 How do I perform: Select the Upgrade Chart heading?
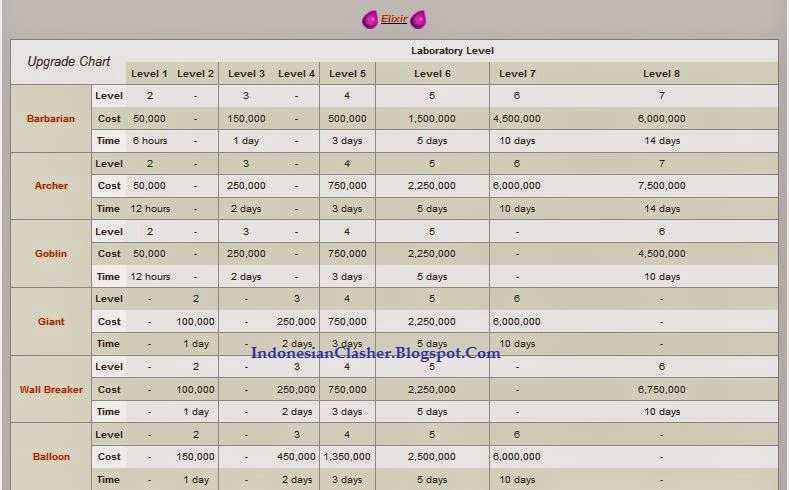coord(68,61)
